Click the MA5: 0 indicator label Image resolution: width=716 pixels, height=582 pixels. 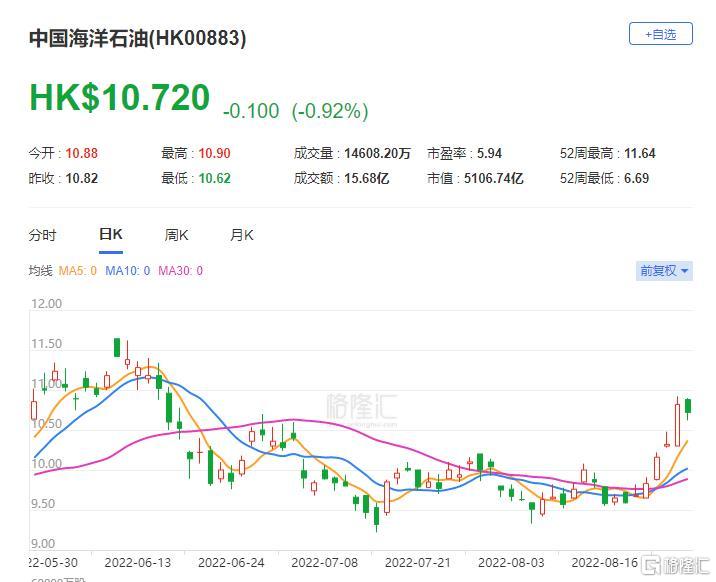click(78, 271)
